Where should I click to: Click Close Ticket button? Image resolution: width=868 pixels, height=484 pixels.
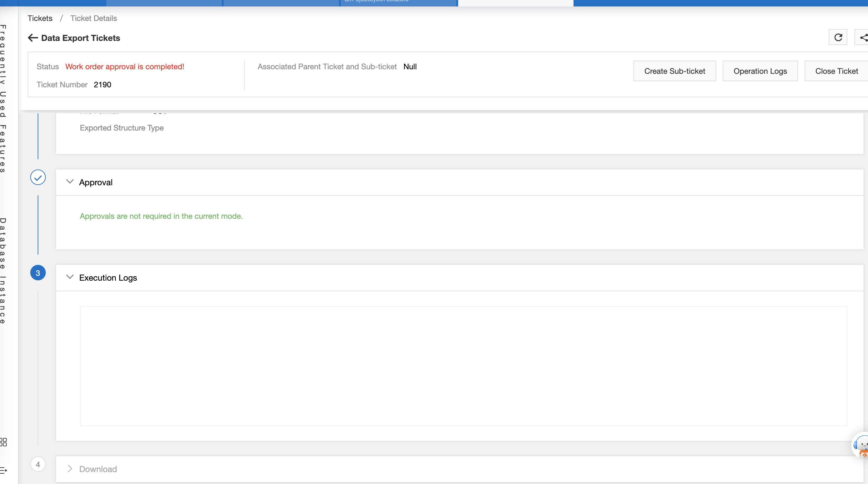coord(836,71)
